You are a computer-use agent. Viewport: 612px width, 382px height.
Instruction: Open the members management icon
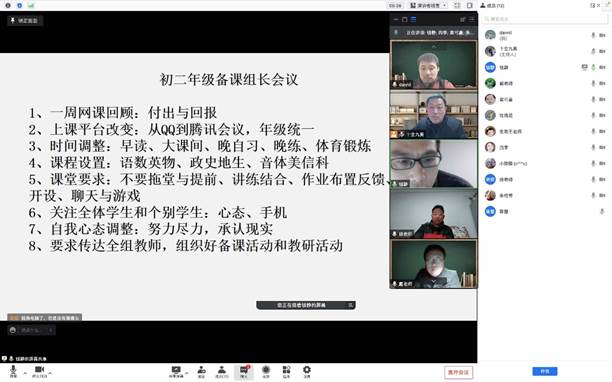click(x=222, y=372)
